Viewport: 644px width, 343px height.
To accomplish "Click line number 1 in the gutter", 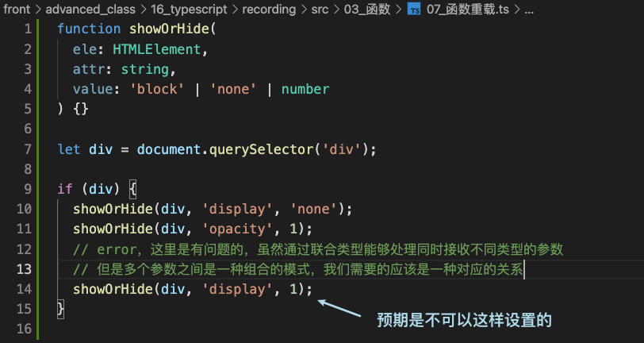I will (28, 29).
